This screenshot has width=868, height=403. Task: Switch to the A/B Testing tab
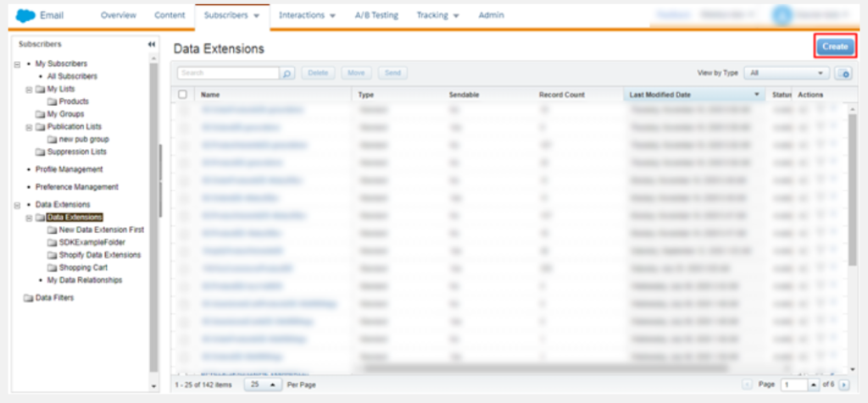377,15
